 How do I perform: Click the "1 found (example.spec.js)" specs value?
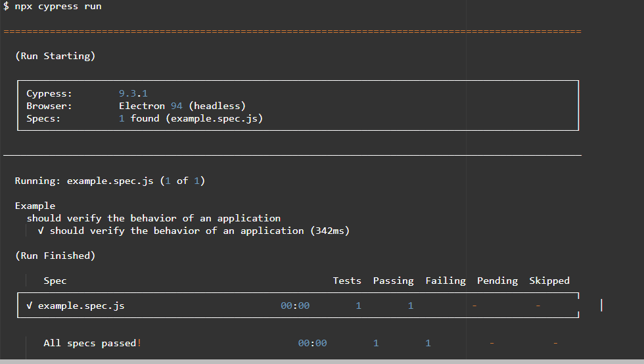coord(191,118)
